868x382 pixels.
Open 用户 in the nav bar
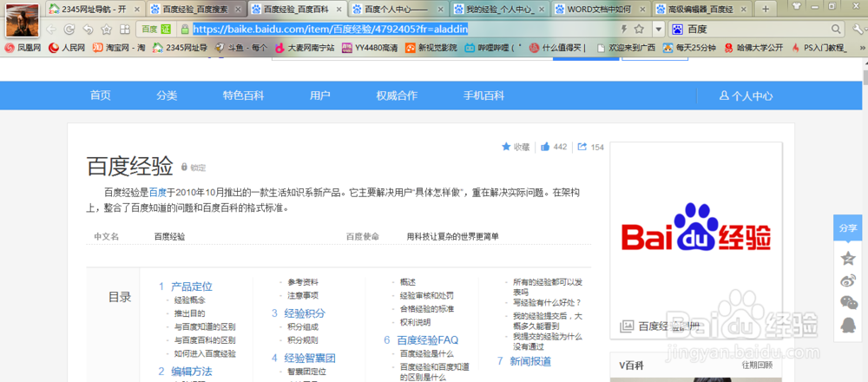(320, 95)
